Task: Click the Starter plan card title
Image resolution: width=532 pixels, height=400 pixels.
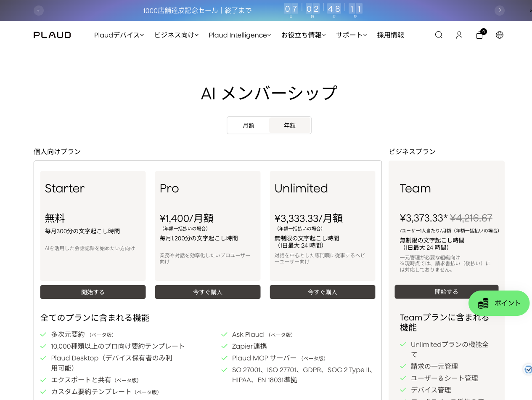Action: [x=65, y=188]
